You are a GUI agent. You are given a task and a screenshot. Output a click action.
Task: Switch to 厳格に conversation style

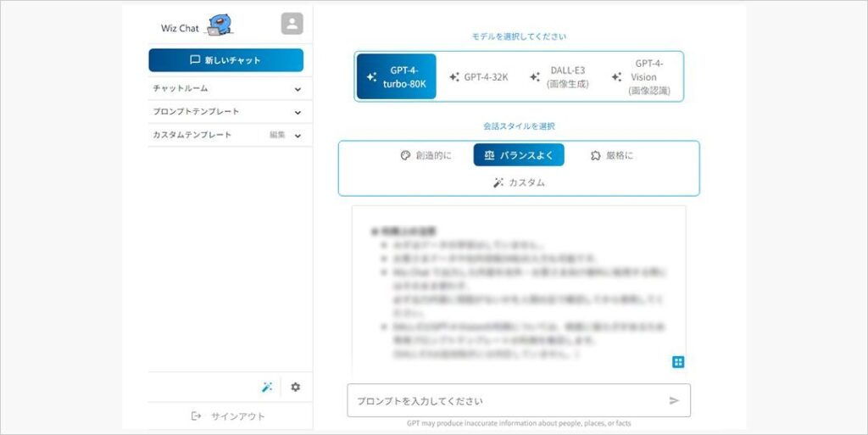(x=611, y=155)
